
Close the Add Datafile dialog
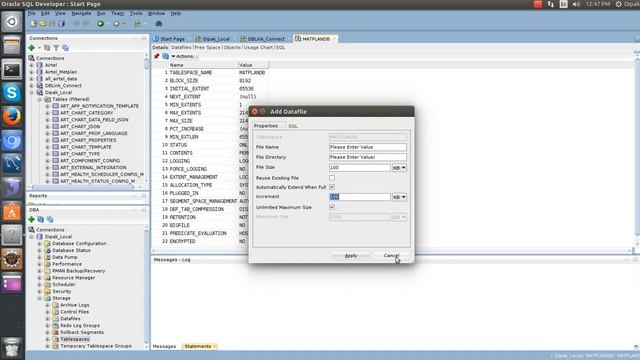(x=255, y=111)
